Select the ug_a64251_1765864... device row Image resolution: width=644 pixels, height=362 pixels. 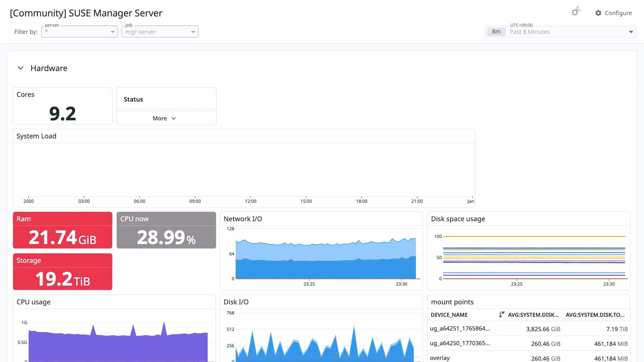pyautogui.click(x=529, y=329)
